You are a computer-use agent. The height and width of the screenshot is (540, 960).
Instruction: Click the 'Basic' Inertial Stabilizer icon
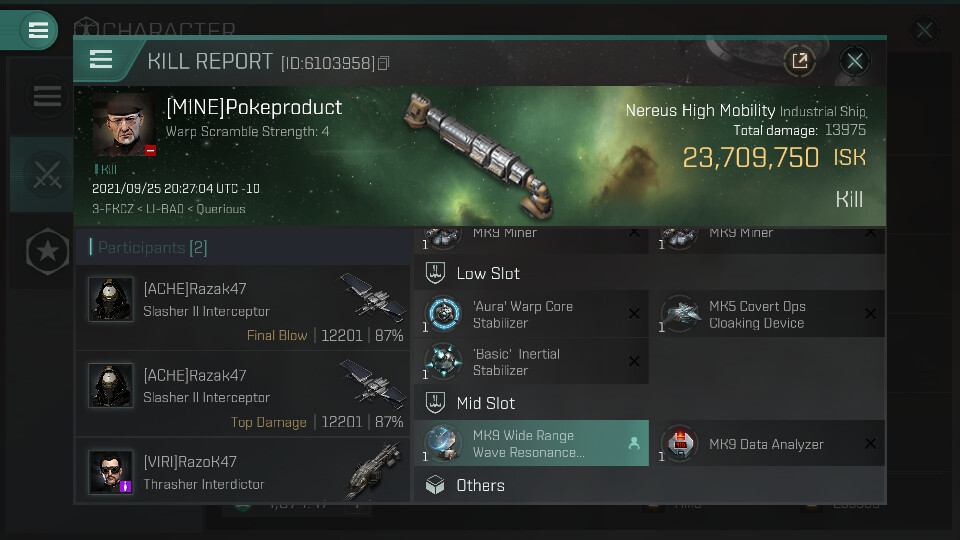coord(443,361)
